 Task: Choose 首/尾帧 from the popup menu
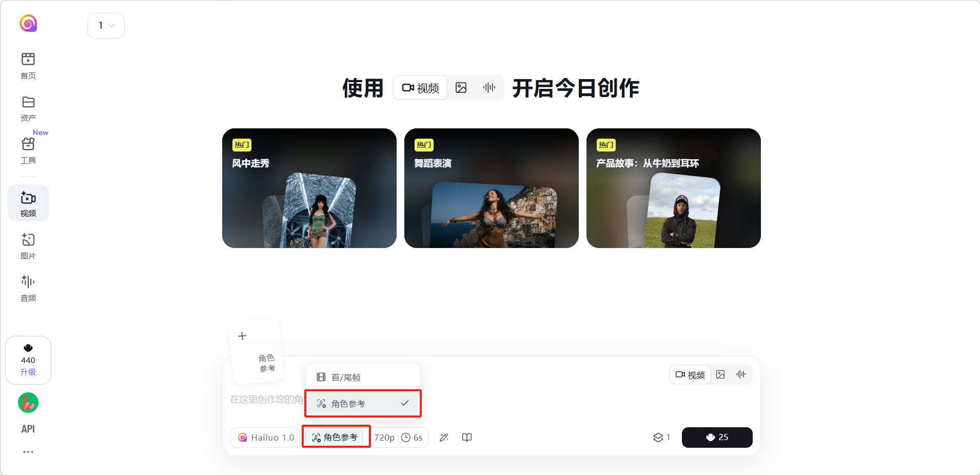coord(363,377)
